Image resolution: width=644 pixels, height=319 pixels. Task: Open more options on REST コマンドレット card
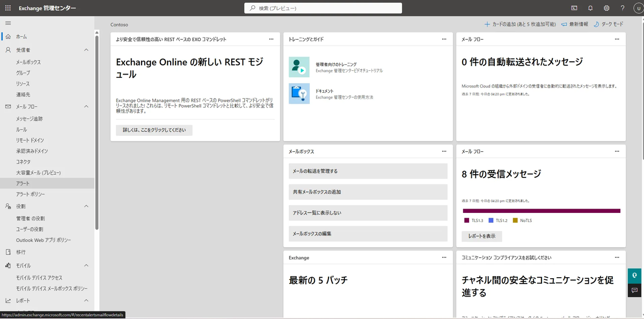(271, 39)
